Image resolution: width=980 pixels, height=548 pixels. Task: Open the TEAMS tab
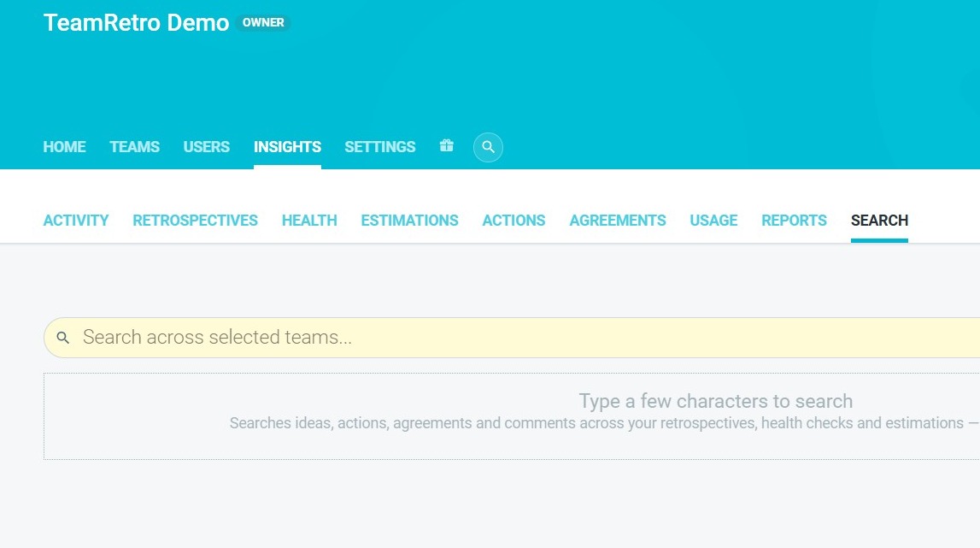point(134,146)
